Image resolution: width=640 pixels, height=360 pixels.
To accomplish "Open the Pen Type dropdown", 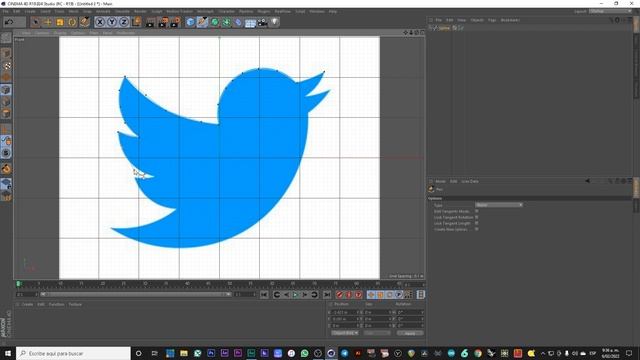I will tap(499, 205).
